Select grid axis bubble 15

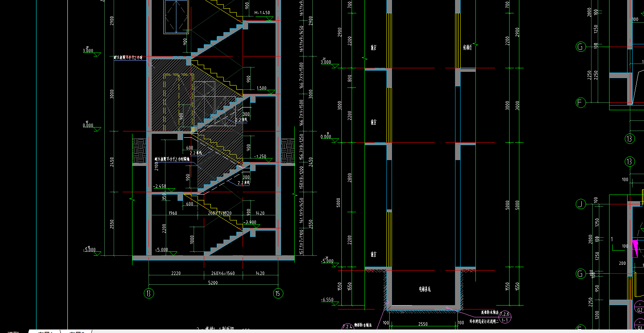pyautogui.click(x=278, y=293)
